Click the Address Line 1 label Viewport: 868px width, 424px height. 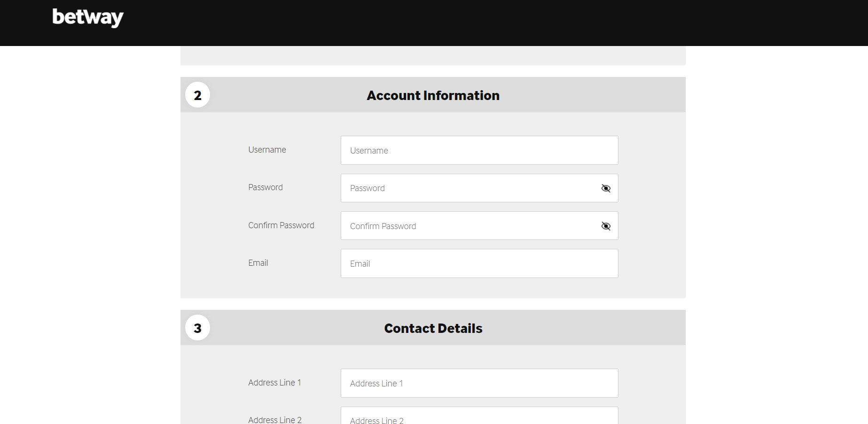point(274,382)
